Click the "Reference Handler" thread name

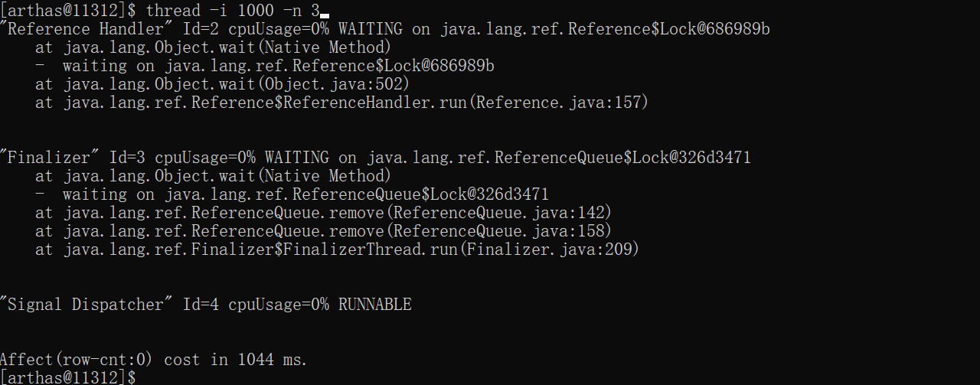click(x=87, y=30)
